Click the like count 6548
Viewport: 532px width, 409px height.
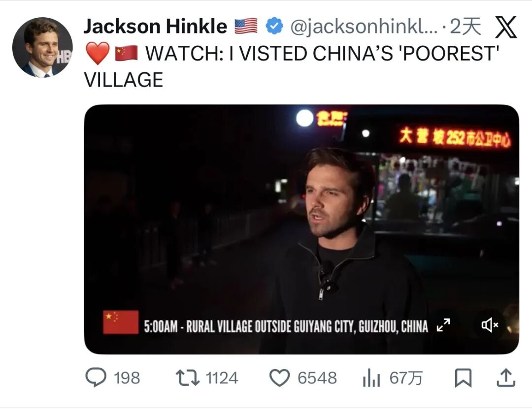(317, 378)
